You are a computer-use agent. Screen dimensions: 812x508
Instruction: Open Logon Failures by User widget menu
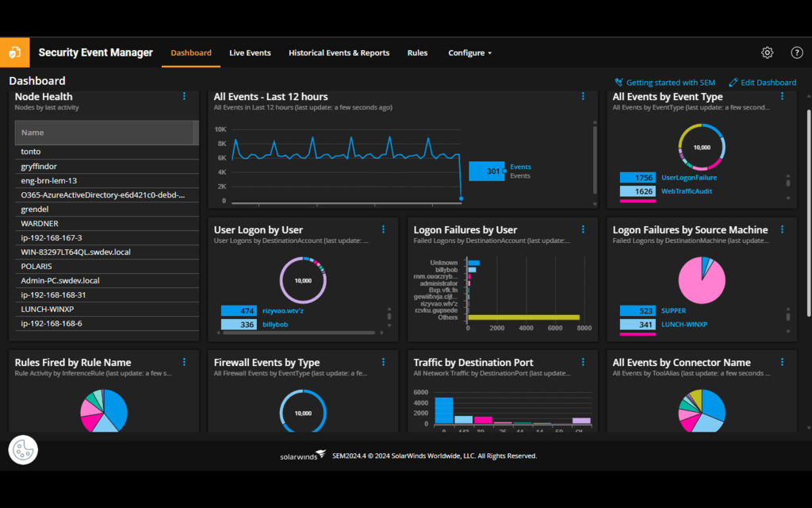pos(583,229)
